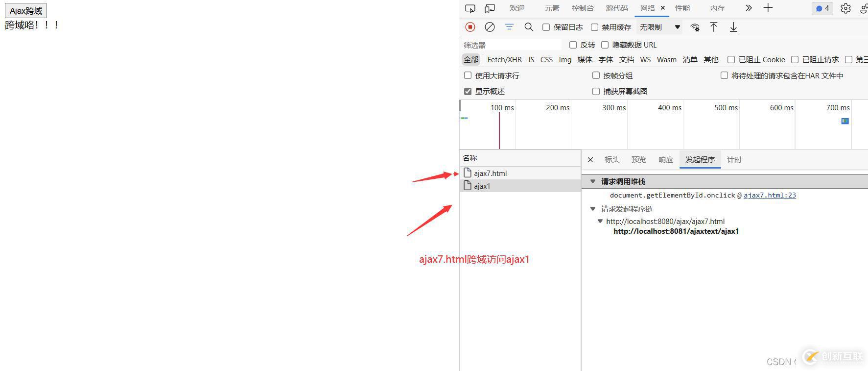The width and height of the screenshot is (868, 371).
Task: Open the 4 issues badge
Action: [822, 8]
